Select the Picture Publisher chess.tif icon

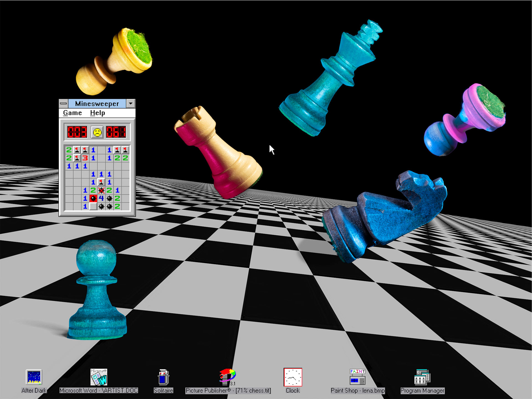(228, 381)
